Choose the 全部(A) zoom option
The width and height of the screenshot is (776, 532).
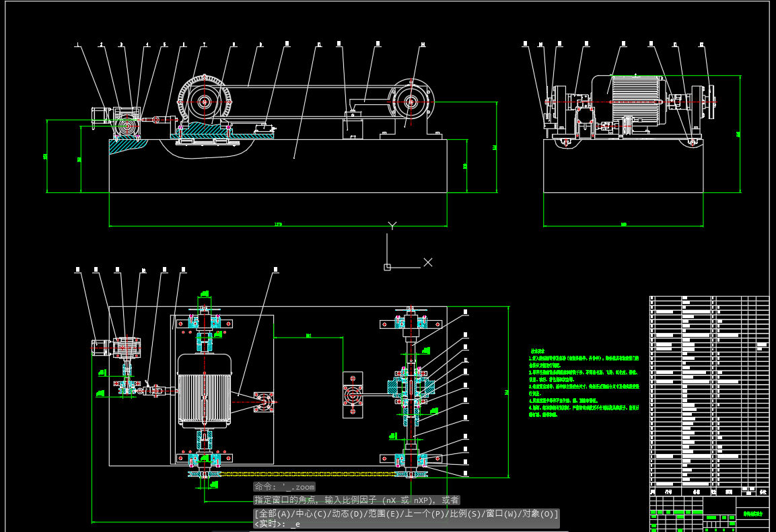point(275,514)
